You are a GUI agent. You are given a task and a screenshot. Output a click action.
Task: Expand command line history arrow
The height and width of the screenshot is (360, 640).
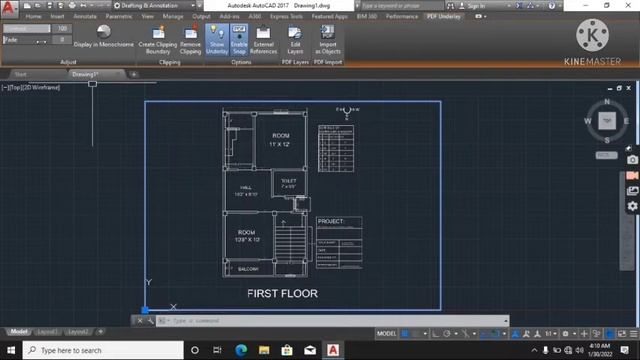point(506,321)
